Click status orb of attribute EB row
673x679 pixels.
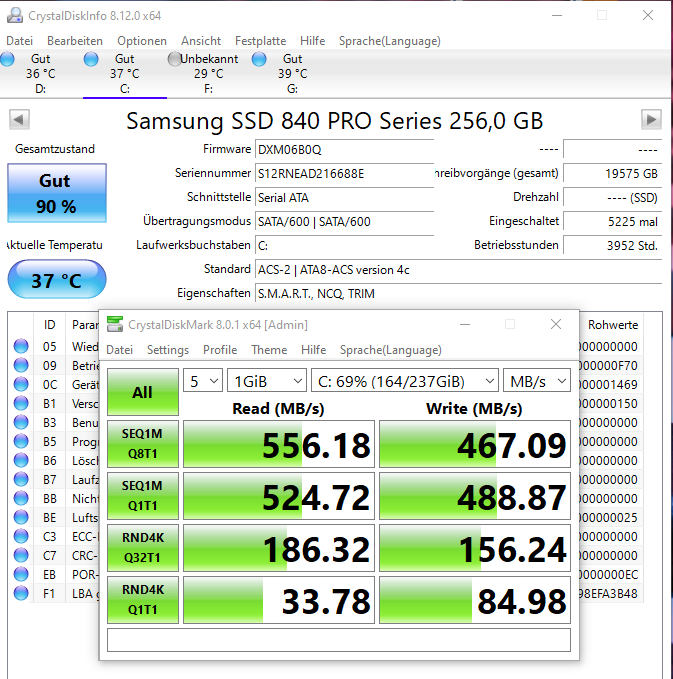[21, 574]
